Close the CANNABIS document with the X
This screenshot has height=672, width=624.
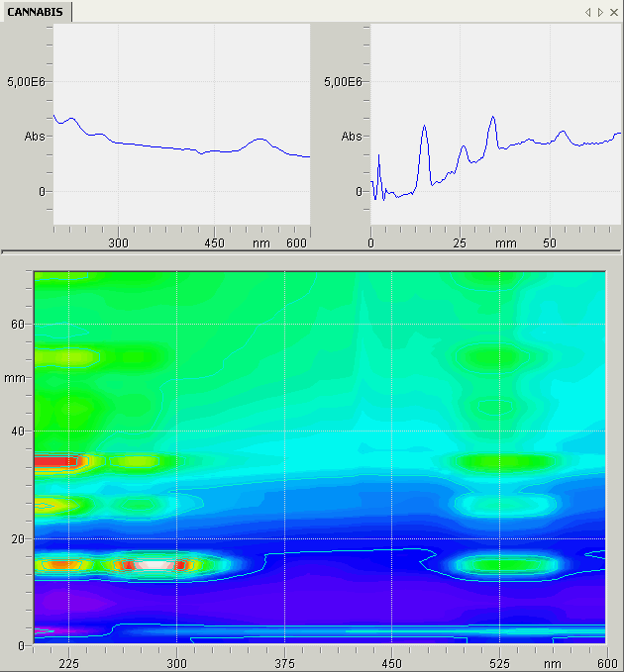coord(613,12)
